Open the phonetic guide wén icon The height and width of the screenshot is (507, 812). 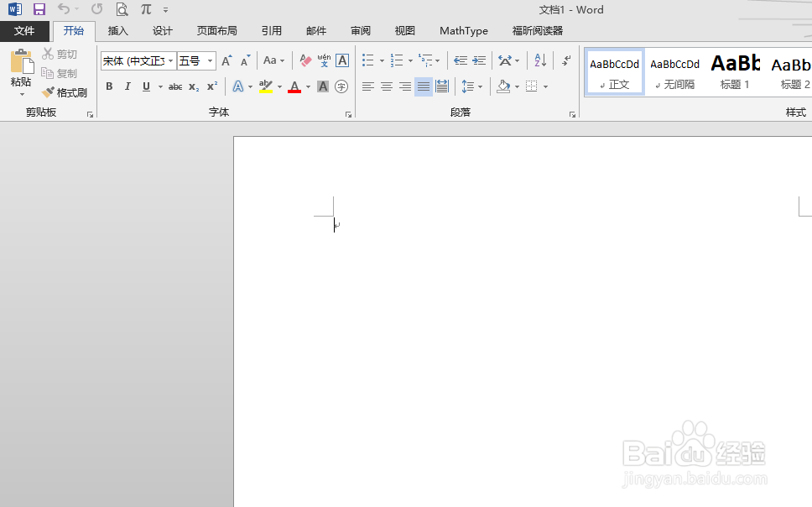click(x=324, y=60)
